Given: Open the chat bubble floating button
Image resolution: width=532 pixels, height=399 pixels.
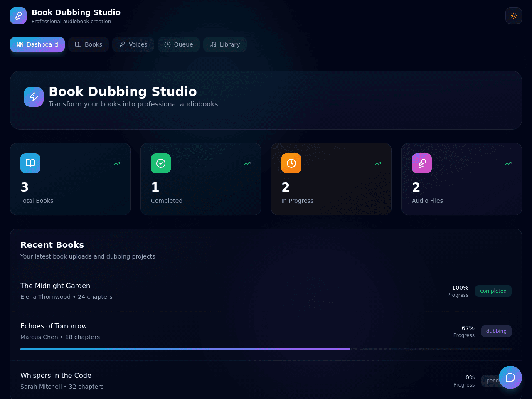Looking at the screenshot, I should [510, 377].
